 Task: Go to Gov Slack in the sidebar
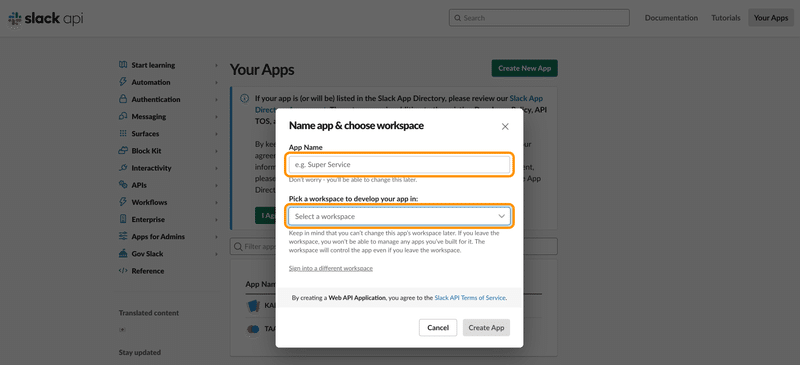pyautogui.click(x=147, y=254)
